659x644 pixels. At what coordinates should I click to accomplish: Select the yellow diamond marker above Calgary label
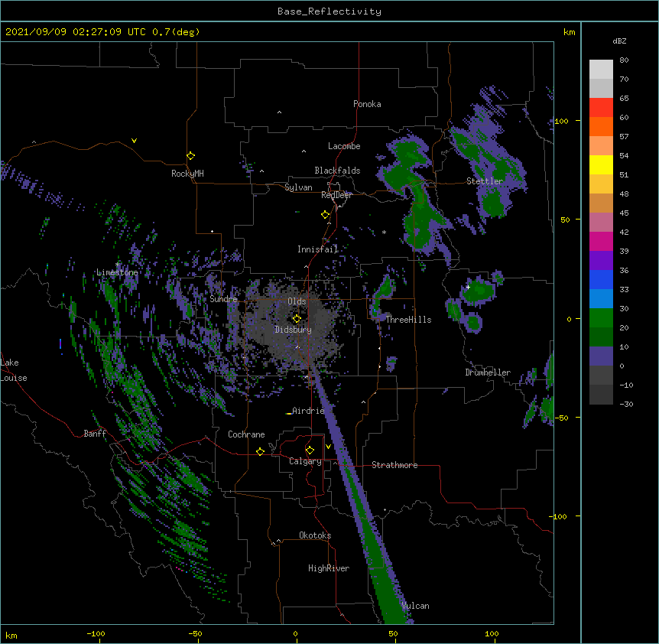coord(310,450)
